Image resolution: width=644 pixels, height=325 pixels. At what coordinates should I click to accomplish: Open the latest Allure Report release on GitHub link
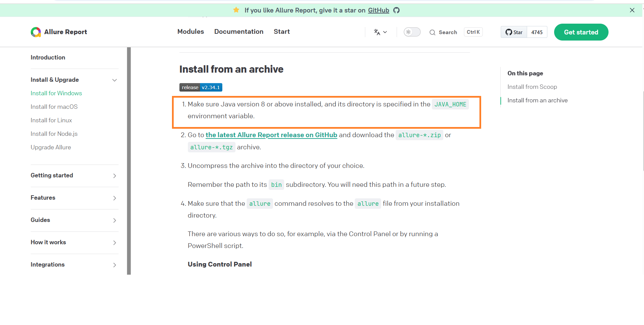coord(271,135)
